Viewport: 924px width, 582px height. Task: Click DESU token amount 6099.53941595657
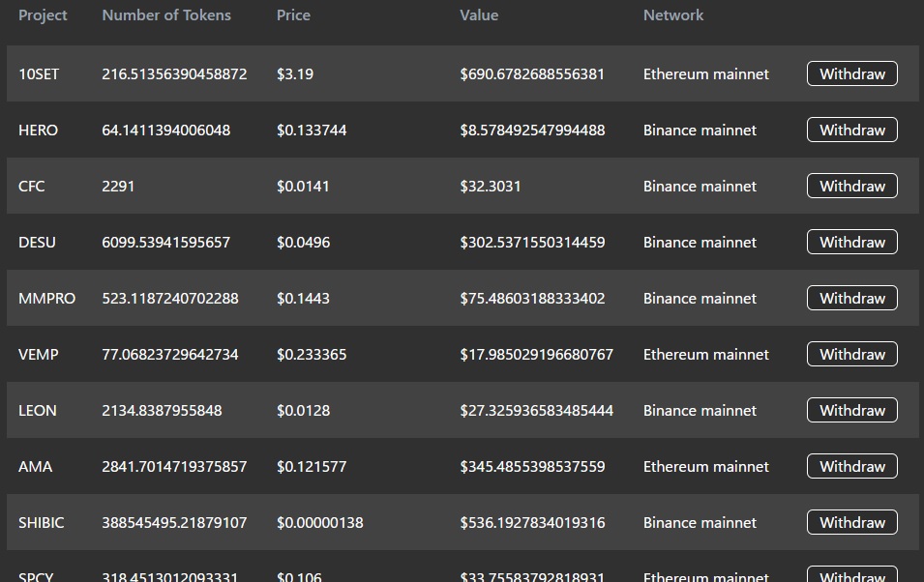(165, 242)
